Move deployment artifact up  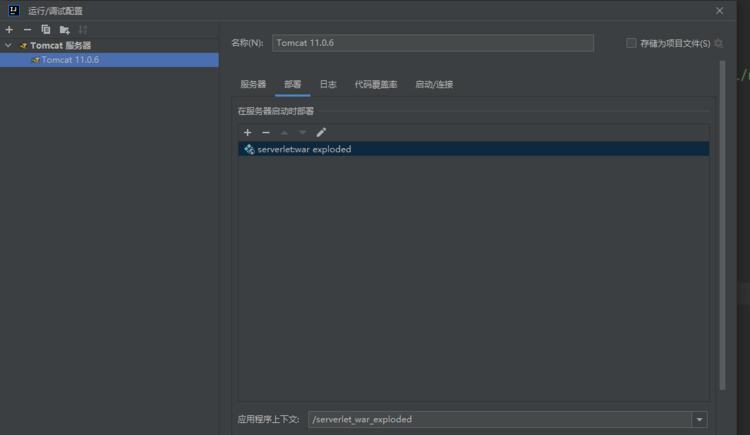pyautogui.click(x=284, y=133)
